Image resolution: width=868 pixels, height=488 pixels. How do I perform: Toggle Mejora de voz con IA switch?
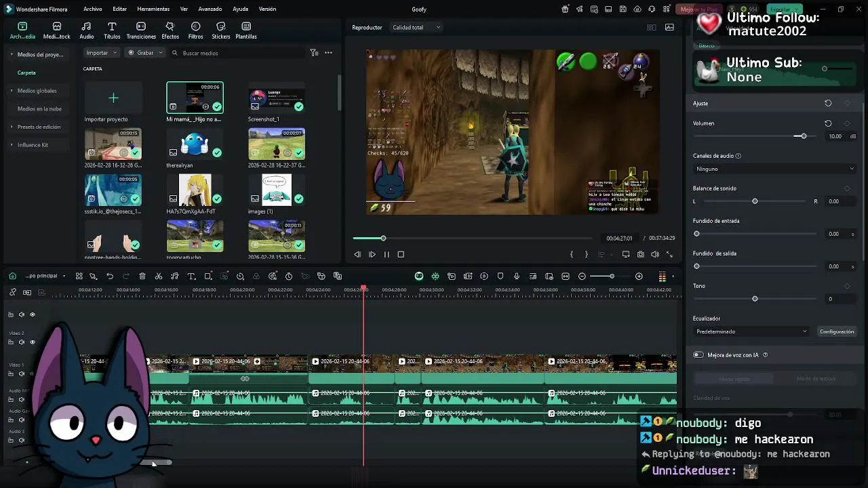coord(698,355)
